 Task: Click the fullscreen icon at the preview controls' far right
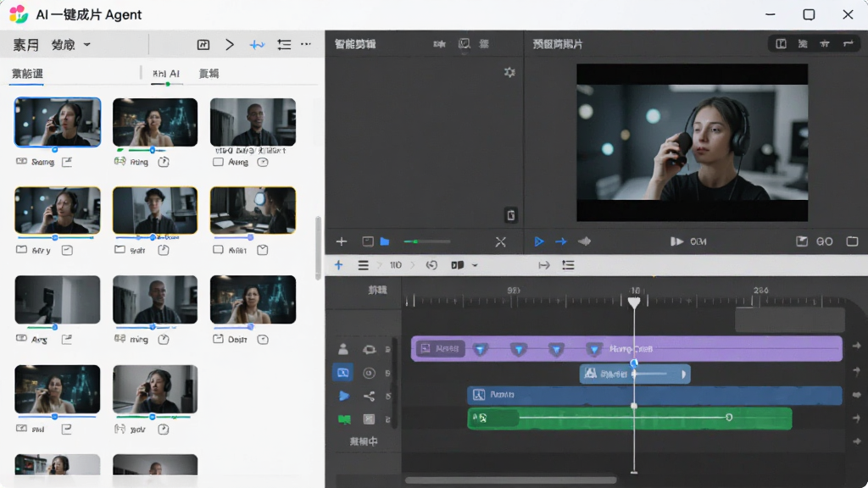coord(852,241)
